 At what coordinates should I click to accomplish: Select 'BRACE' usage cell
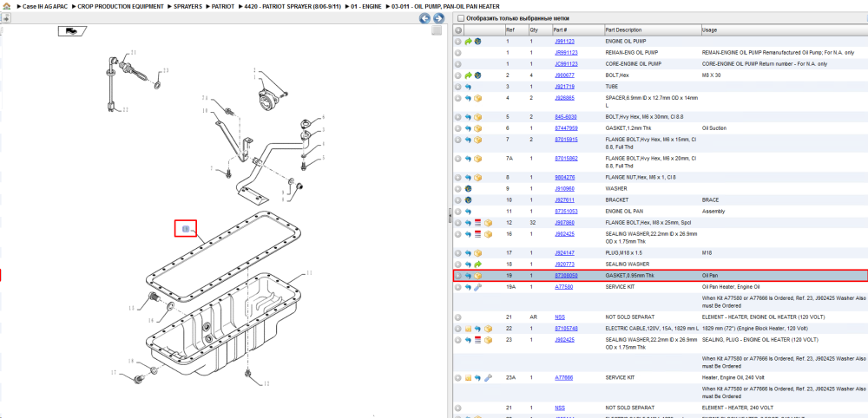(709, 199)
